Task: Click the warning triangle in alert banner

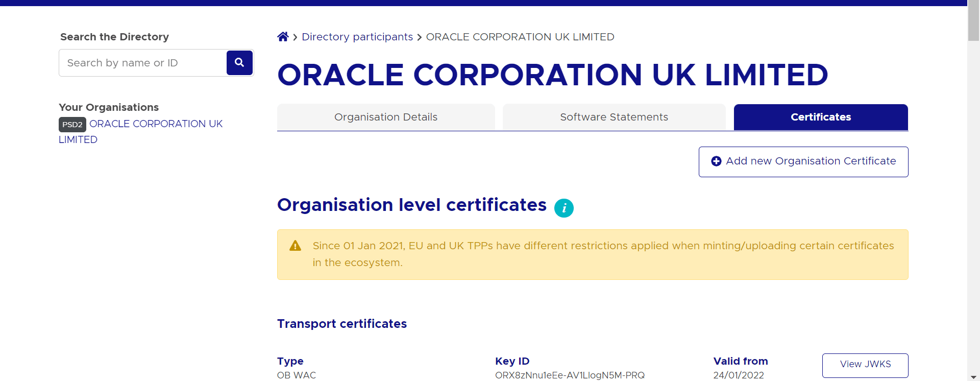Action: (x=295, y=246)
